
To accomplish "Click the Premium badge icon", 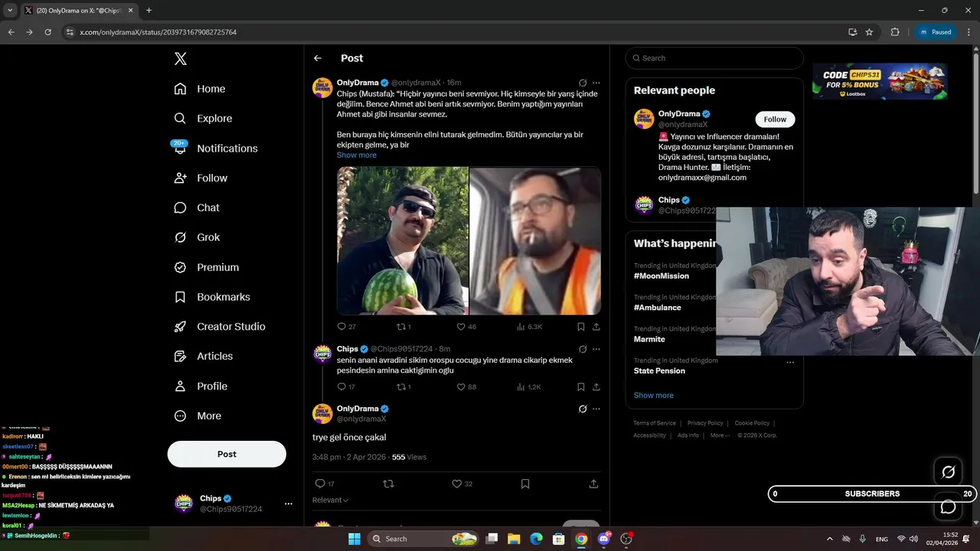I will tap(180, 267).
